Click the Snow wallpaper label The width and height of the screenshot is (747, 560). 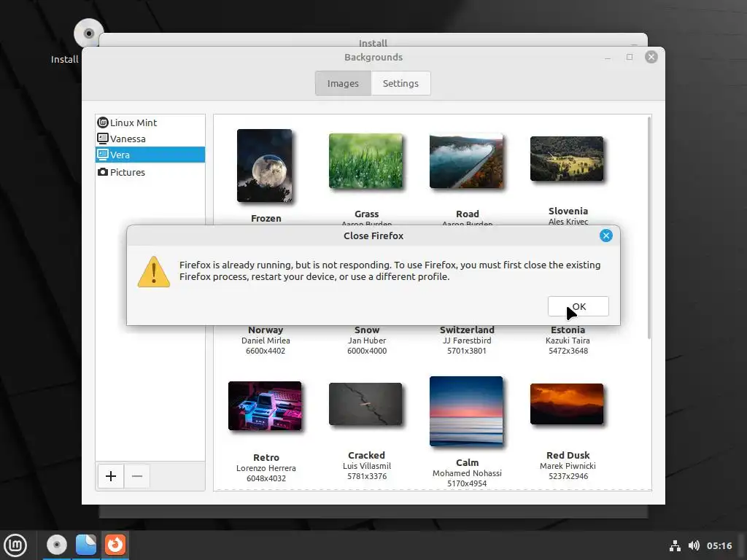point(367,330)
